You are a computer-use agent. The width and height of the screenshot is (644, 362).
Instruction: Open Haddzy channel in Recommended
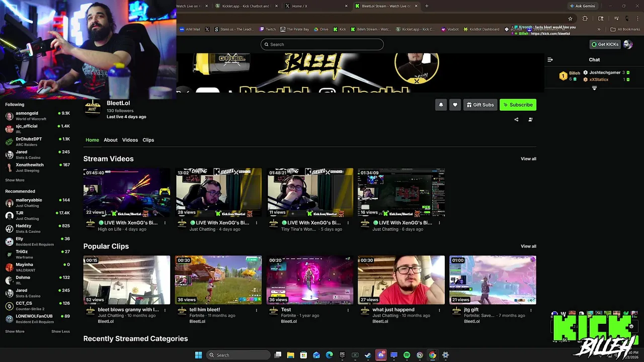[37, 228]
